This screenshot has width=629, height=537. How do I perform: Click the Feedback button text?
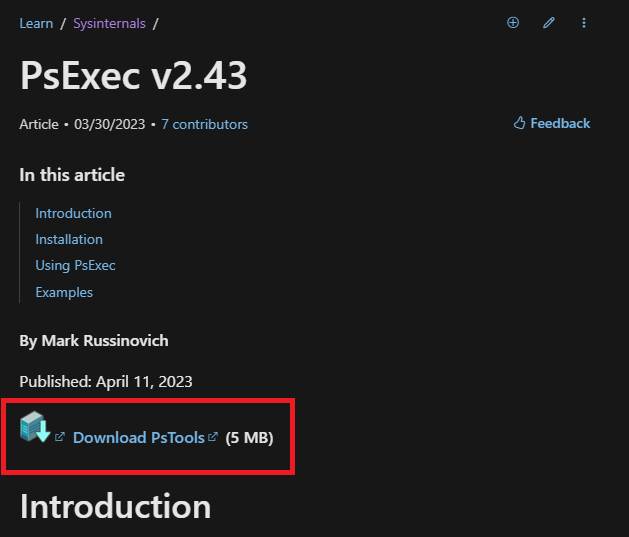[x=560, y=123]
